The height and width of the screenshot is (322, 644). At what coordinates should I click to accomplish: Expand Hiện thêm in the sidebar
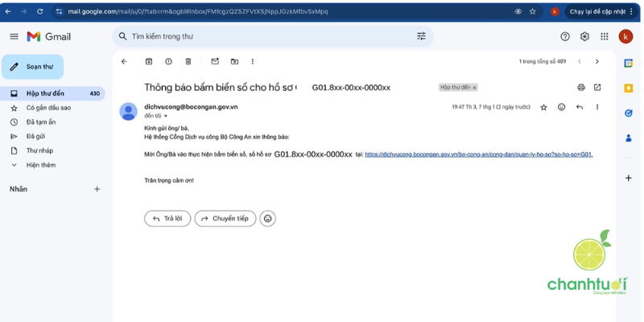coord(40,165)
